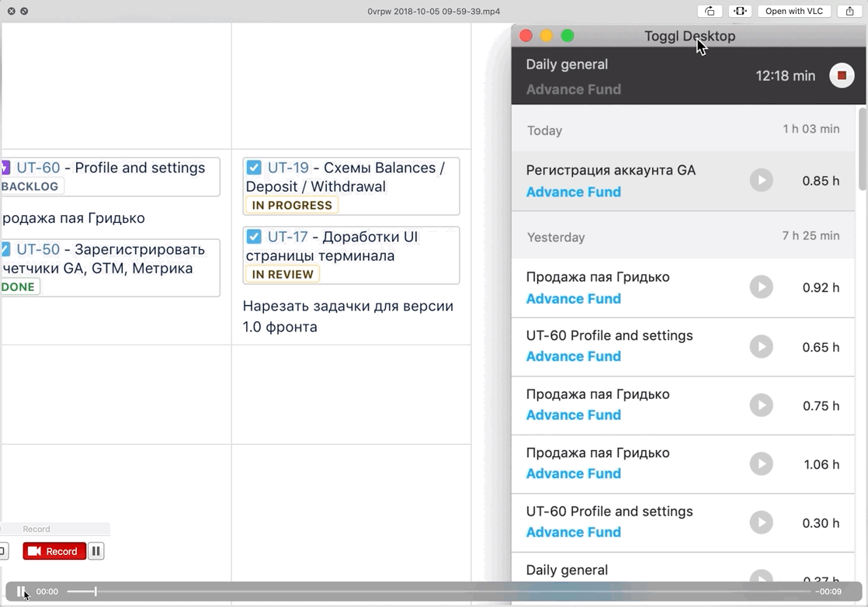The height and width of the screenshot is (607, 868).
Task: Click the rotate icon in the preview toolbar
Action: coord(710,11)
